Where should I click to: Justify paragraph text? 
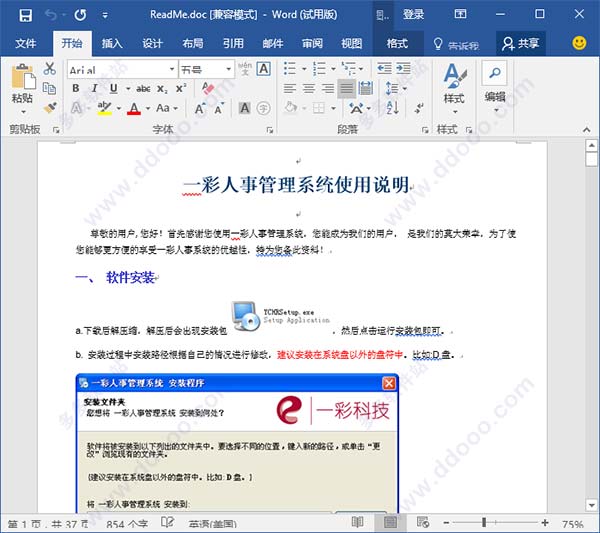click(x=347, y=89)
